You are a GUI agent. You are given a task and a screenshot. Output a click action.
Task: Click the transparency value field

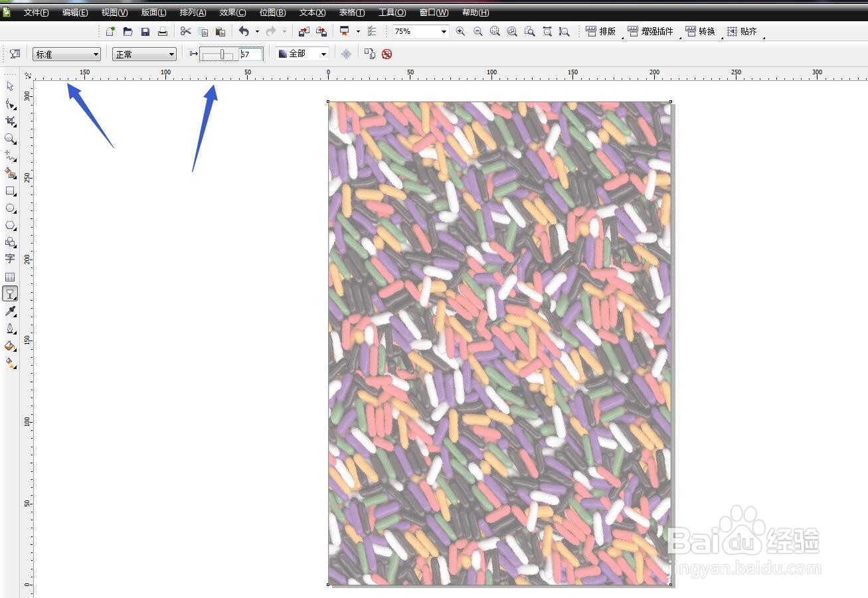pos(250,54)
